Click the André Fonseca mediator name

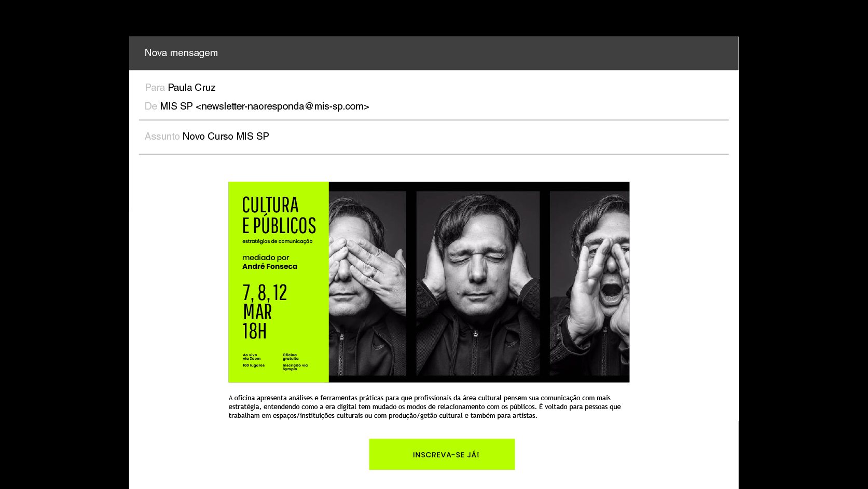point(270,266)
